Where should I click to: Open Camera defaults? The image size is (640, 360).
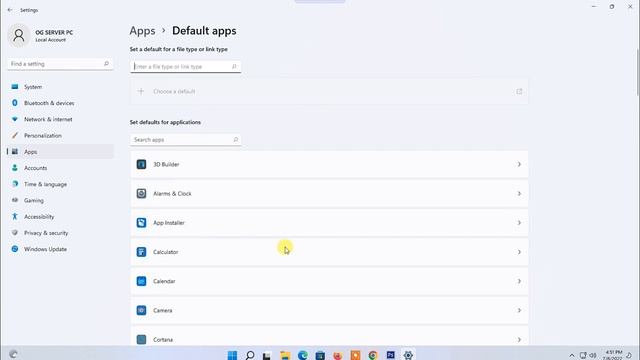329,311
